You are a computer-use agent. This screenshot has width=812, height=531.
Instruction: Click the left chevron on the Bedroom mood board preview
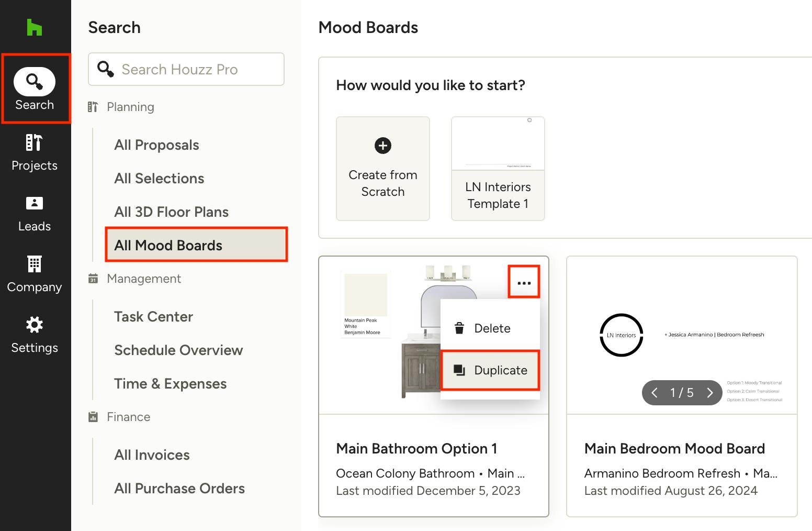pyautogui.click(x=655, y=392)
